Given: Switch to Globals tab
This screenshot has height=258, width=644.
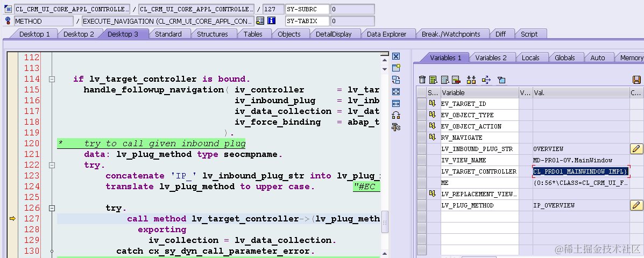Looking at the screenshot, I should click(x=565, y=58).
